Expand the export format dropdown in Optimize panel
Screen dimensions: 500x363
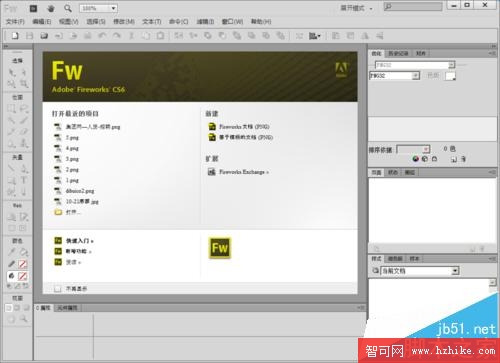pyautogui.click(x=394, y=76)
